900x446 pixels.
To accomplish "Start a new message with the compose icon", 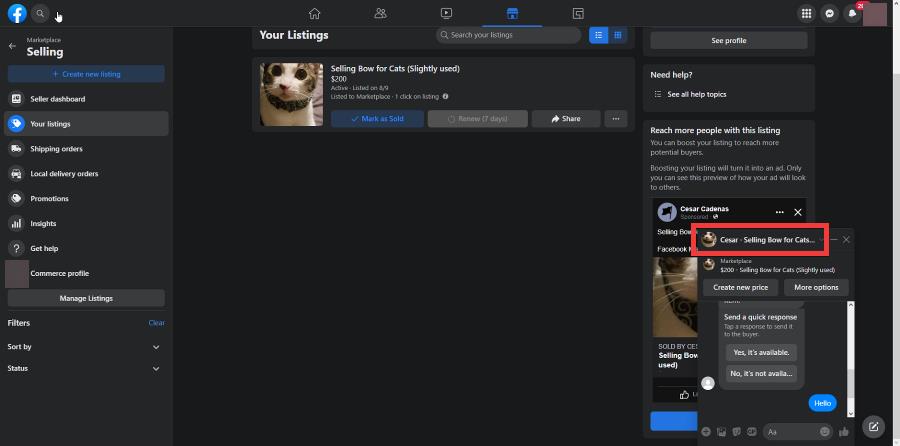I will [x=874, y=426].
